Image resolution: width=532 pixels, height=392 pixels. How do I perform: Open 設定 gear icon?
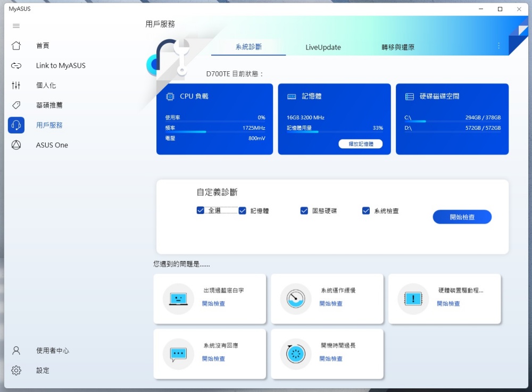[x=16, y=370]
